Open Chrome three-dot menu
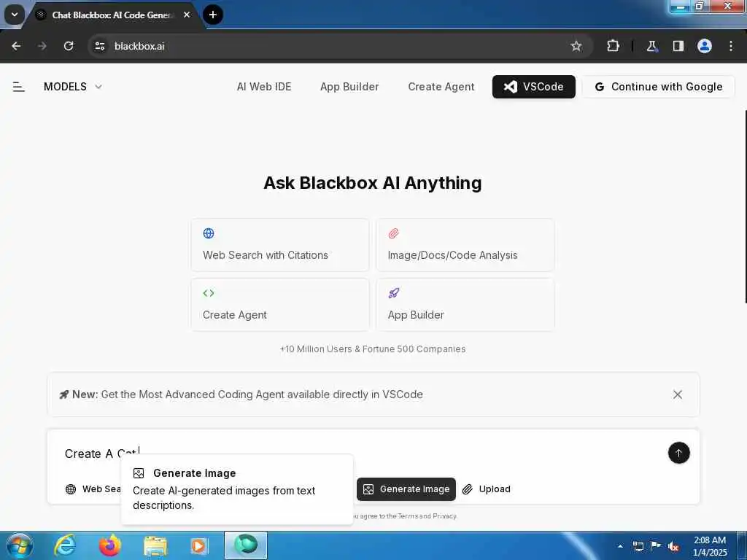This screenshot has width=747, height=560. point(731,46)
